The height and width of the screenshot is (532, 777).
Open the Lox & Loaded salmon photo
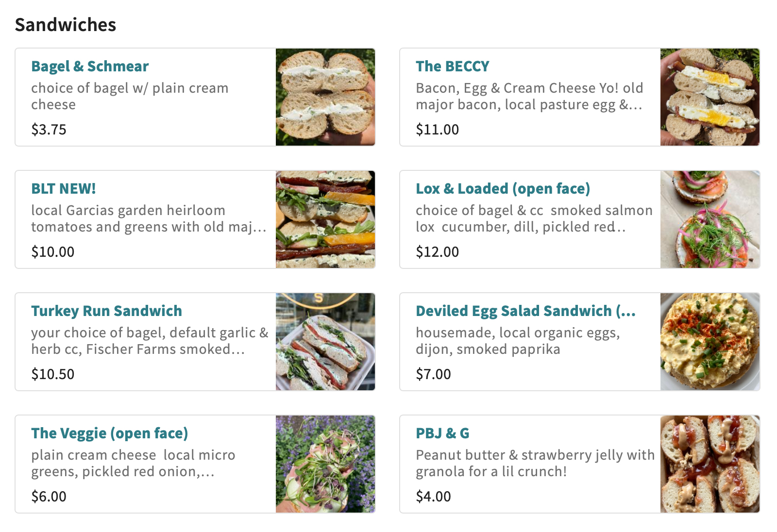(x=710, y=219)
